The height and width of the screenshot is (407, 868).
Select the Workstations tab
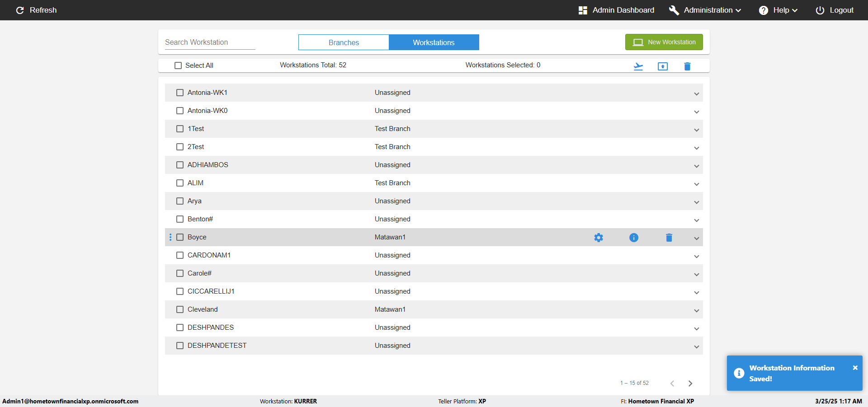[x=434, y=42]
